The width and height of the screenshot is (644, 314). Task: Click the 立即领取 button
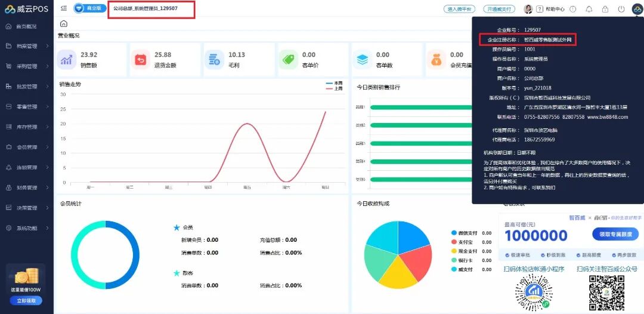click(27, 301)
